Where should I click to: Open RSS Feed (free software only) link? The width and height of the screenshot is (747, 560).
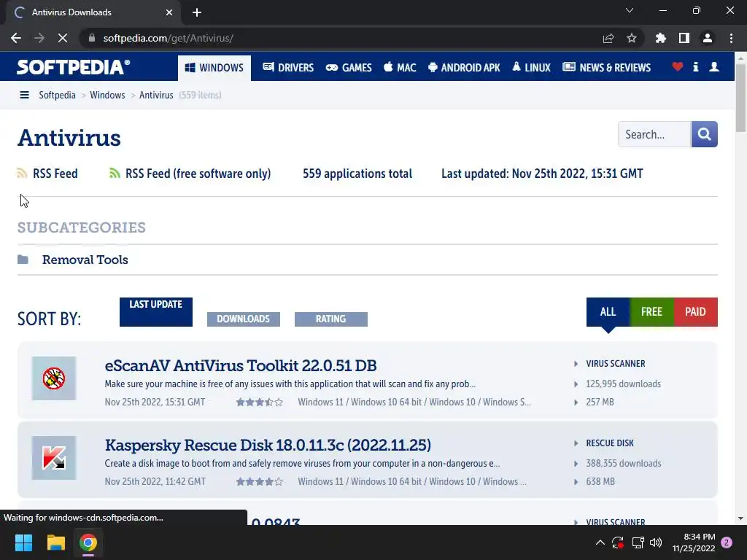pos(198,174)
